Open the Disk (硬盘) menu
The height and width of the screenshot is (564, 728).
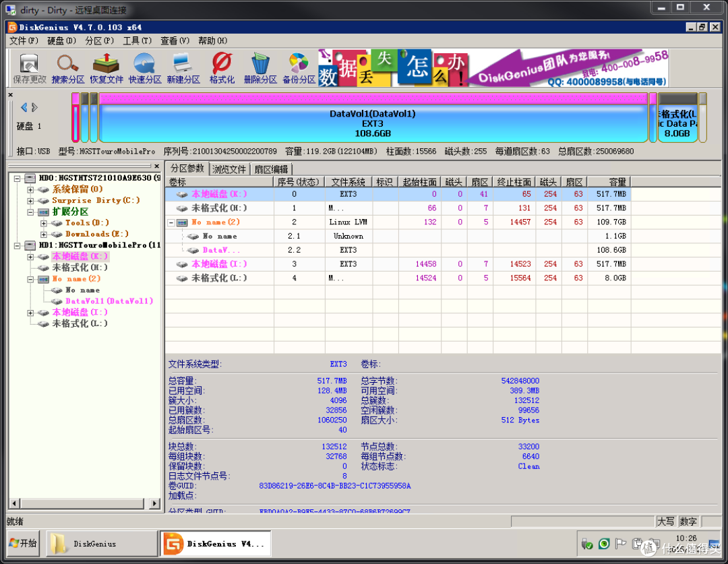click(x=62, y=41)
